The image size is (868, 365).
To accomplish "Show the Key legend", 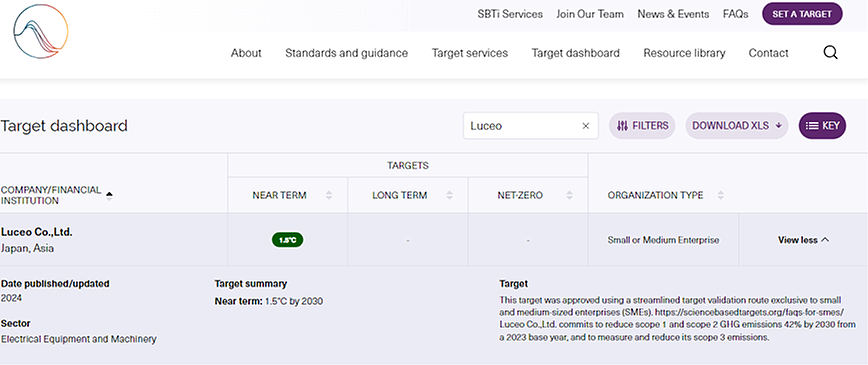I will coord(822,126).
